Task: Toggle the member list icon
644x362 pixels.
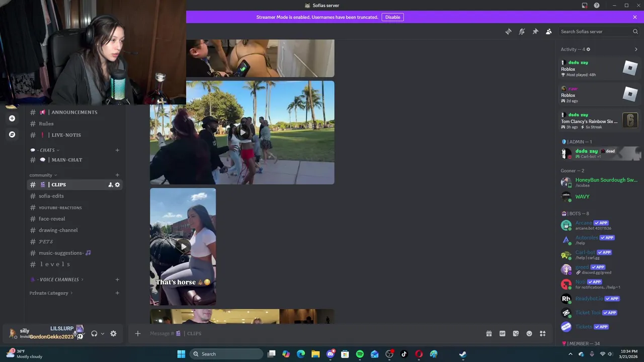Action: pyautogui.click(x=549, y=31)
